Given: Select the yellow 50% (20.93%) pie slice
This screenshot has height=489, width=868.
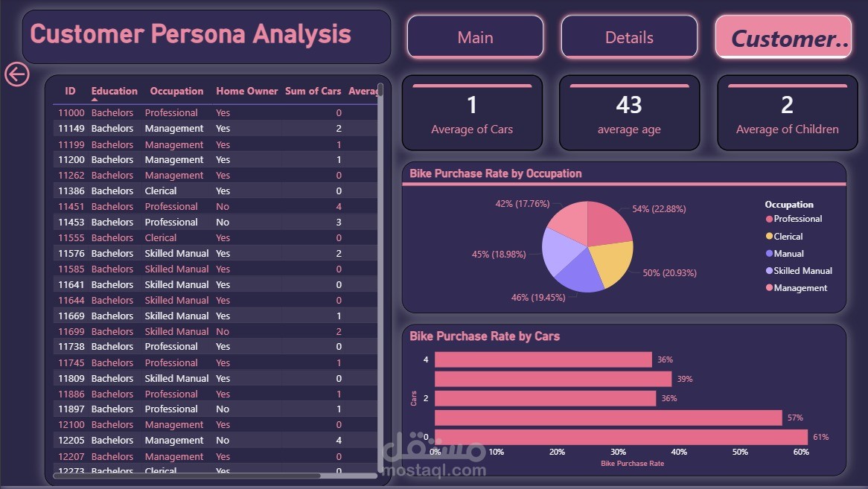Looking at the screenshot, I should [x=610, y=263].
